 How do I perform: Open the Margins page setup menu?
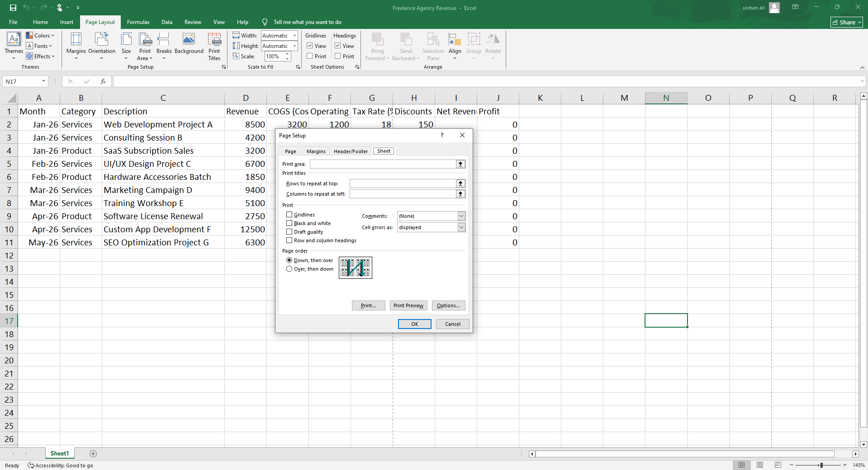(76, 46)
